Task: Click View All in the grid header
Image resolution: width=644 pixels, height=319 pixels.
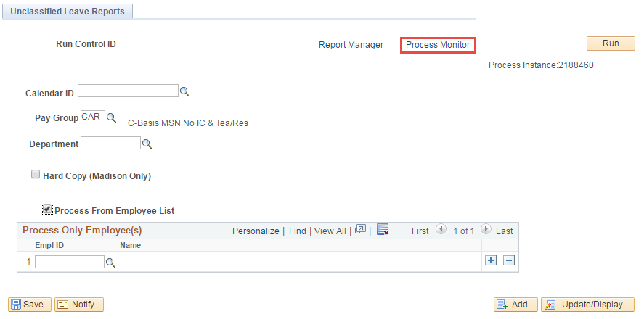Action: click(330, 231)
